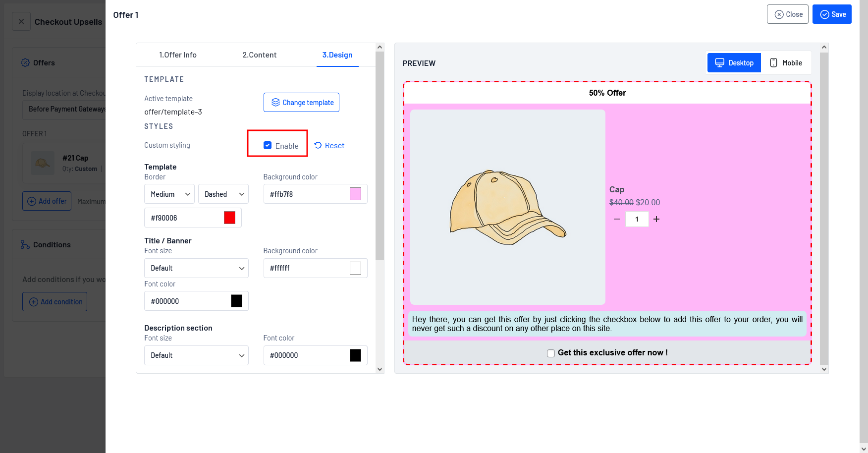Image resolution: width=868 pixels, height=453 pixels.
Task: Pick the pink template background color swatch
Action: [x=355, y=194]
